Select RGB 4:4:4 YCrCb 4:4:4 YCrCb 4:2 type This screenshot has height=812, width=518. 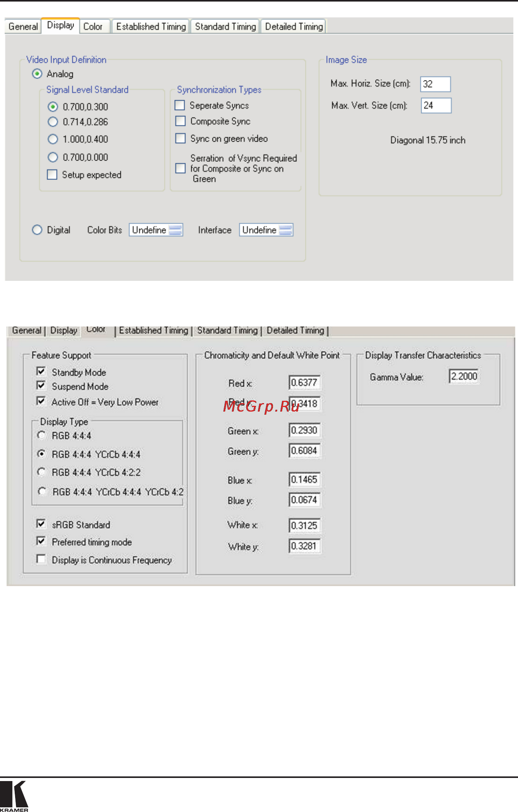point(42,491)
